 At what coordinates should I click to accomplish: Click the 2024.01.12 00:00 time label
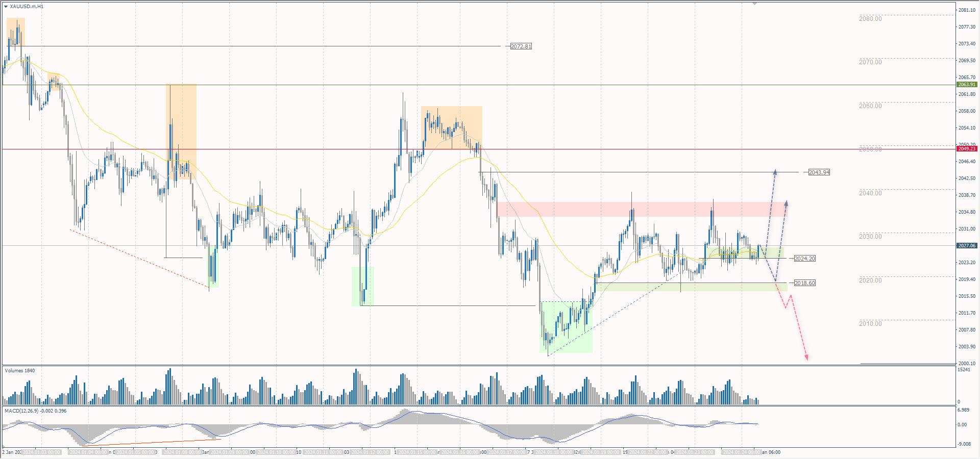[x=370, y=452]
